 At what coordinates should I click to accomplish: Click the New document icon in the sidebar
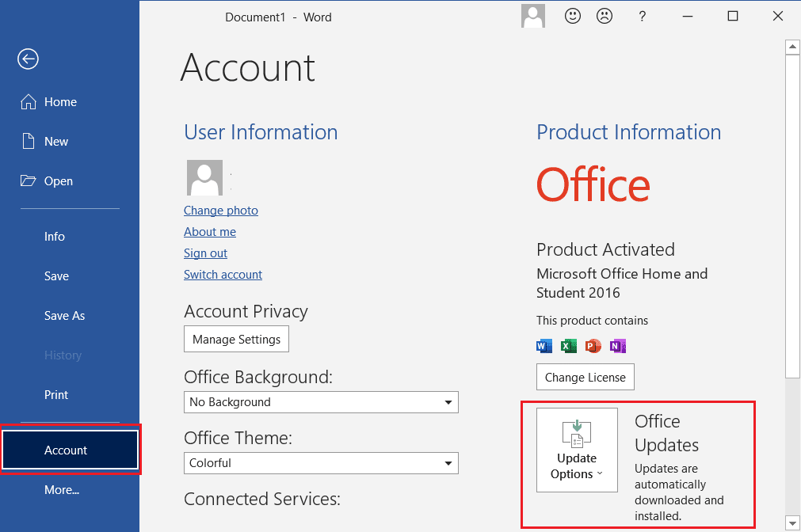coord(29,141)
